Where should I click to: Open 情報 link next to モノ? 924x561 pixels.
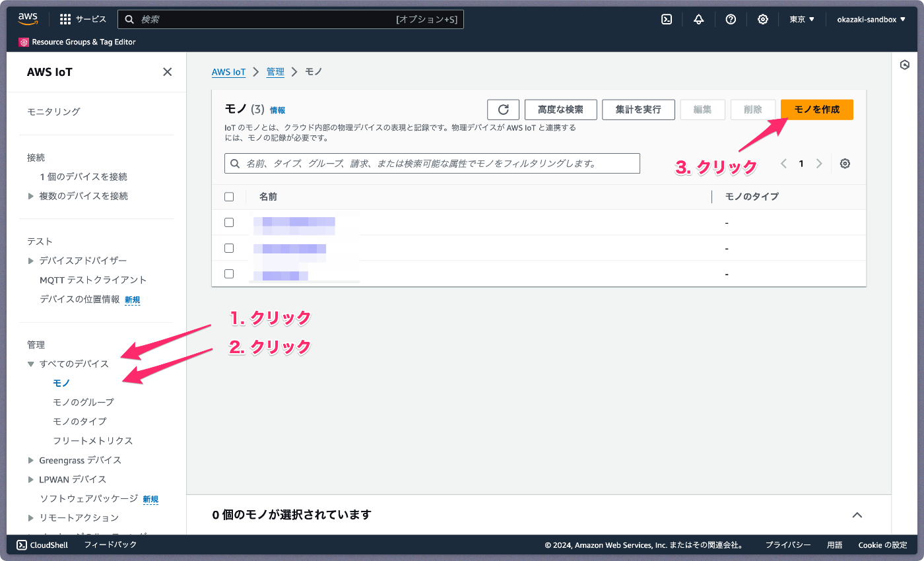point(278,110)
